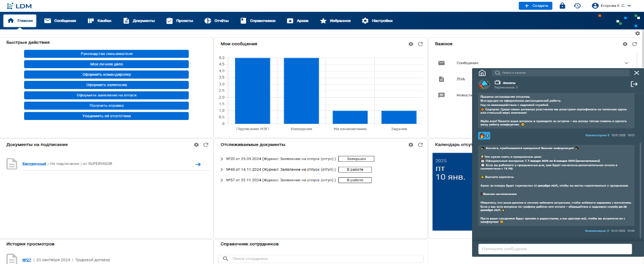Open the Бессрочный document link

(34, 164)
